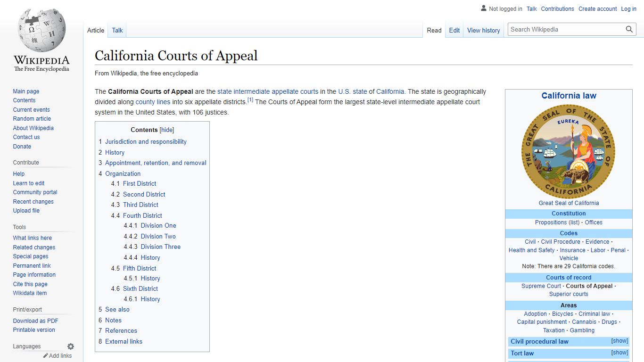Jump to Division Two subsection
This screenshot has width=644, height=362.
click(x=158, y=237)
